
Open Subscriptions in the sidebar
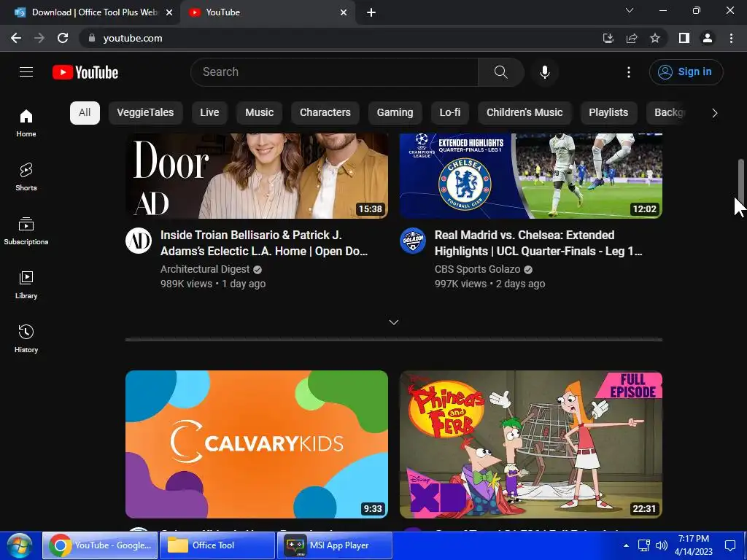pyautogui.click(x=26, y=230)
